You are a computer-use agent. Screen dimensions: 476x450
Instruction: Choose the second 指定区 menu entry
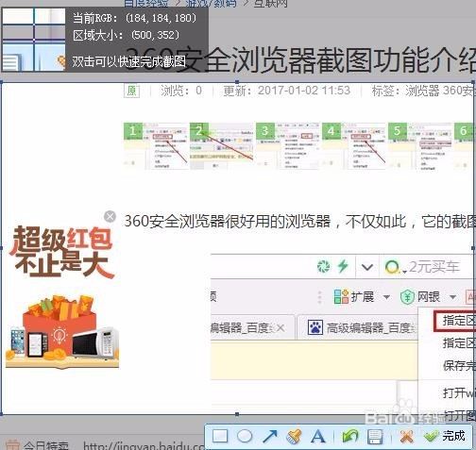coord(459,343)
